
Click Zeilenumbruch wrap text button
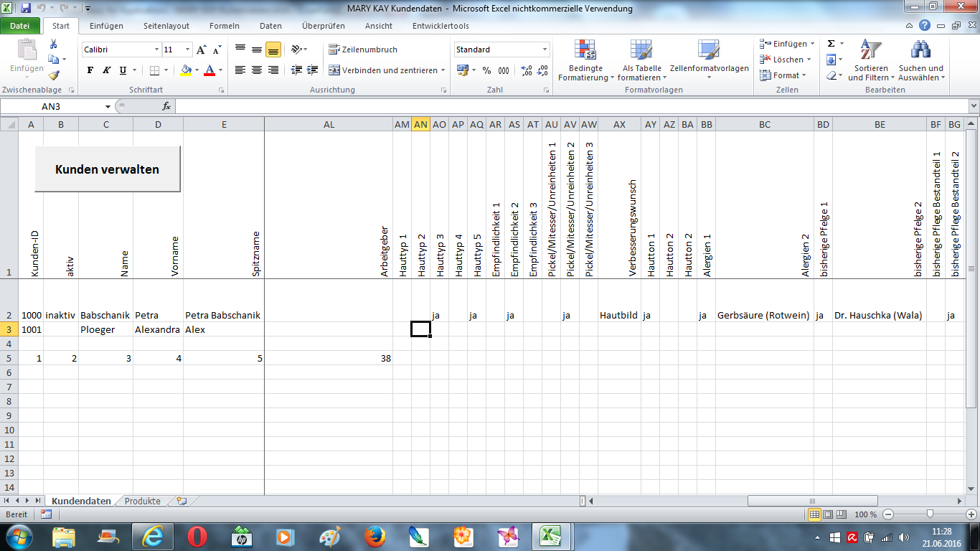363,50
